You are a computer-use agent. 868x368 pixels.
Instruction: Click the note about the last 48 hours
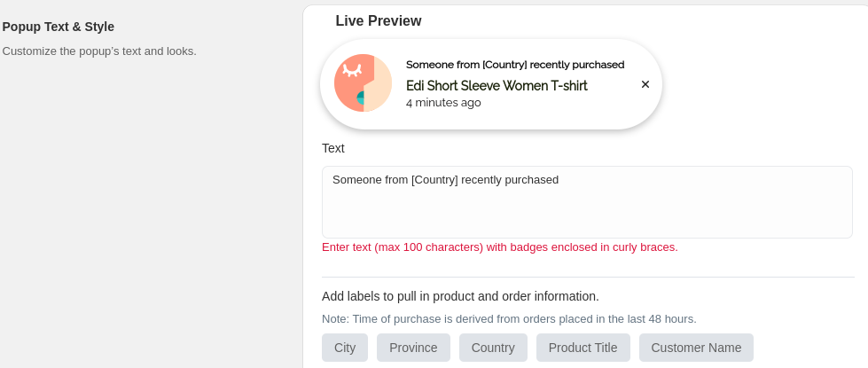pyautogui.click(x=509, y=319)
